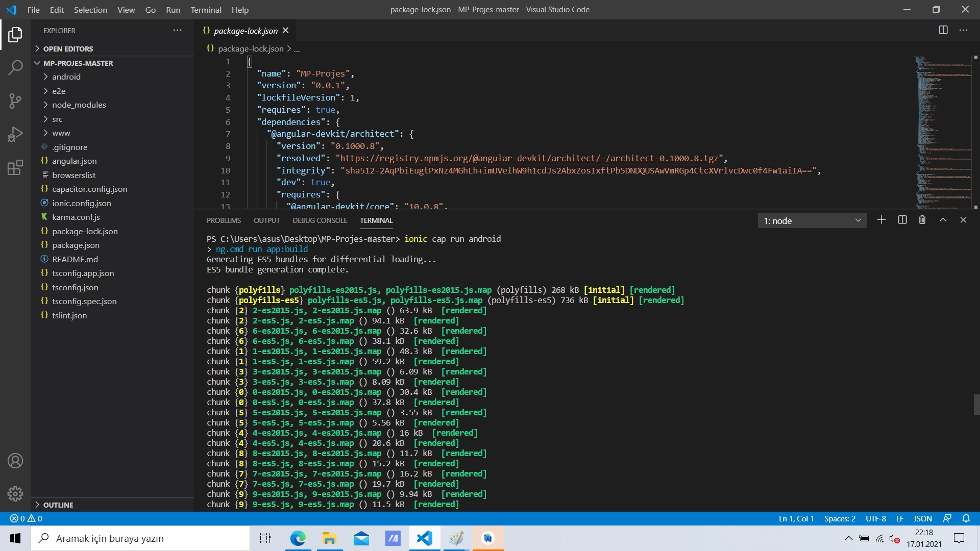Open the npmjs registry URL link in editor
This screenshot has width=980, height=551.
coord(529,158)
